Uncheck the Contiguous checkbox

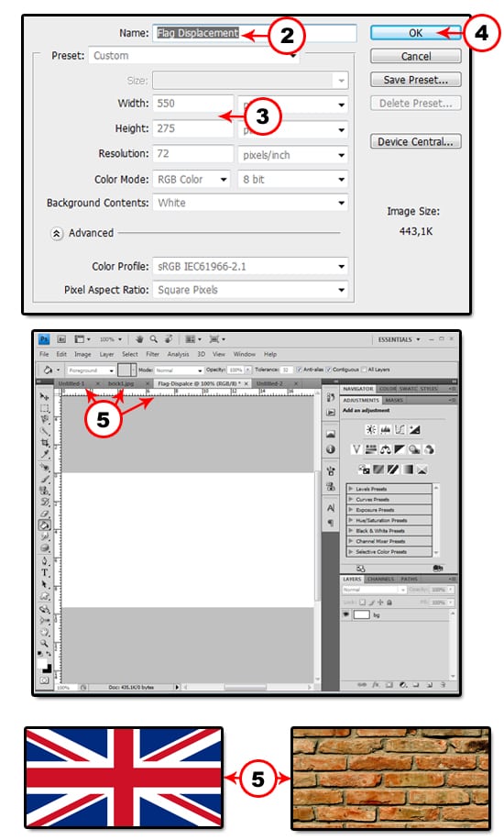click(x=329, y=370)
